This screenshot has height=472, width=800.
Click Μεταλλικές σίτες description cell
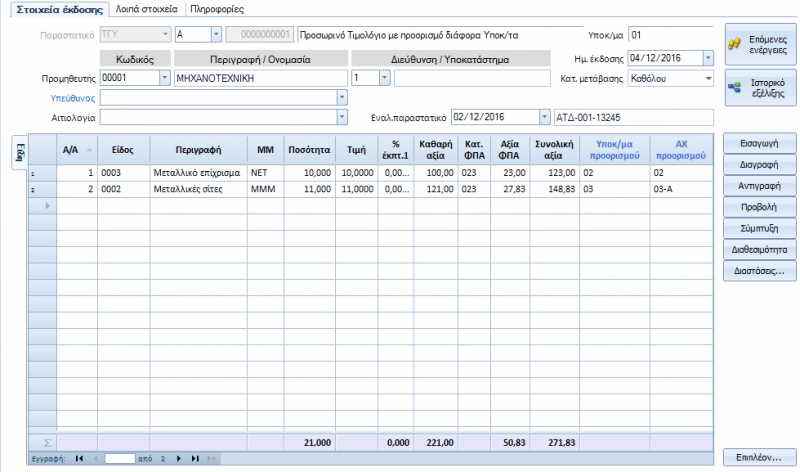pyautogui.click(x=198, y=189)
